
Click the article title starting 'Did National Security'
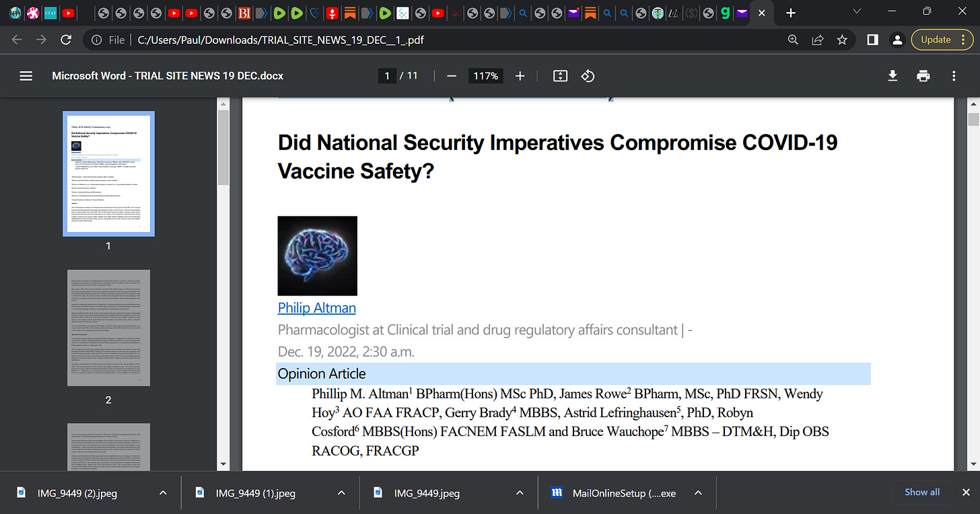[x=558, y=157]
